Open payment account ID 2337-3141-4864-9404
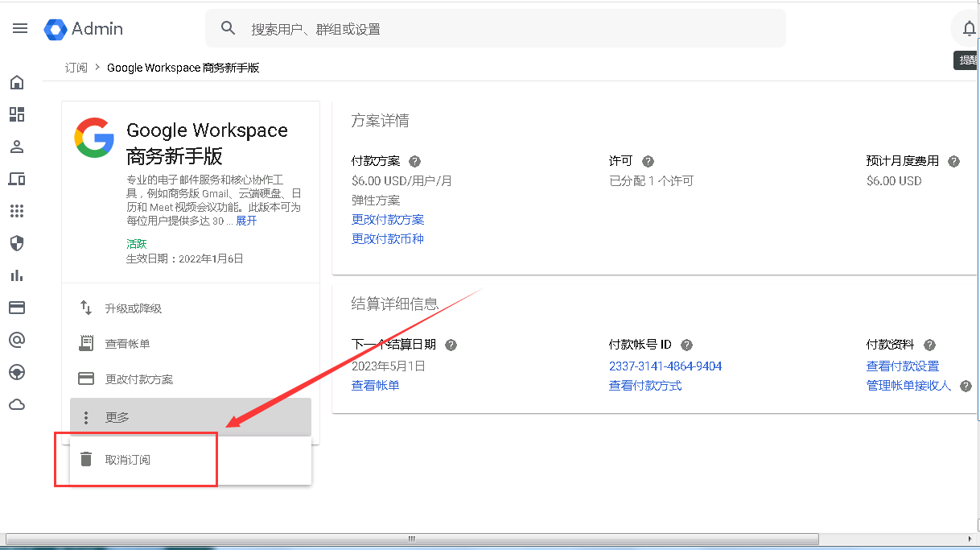Image resolution: width=980 pixels, height=550 pixels. 665,366
